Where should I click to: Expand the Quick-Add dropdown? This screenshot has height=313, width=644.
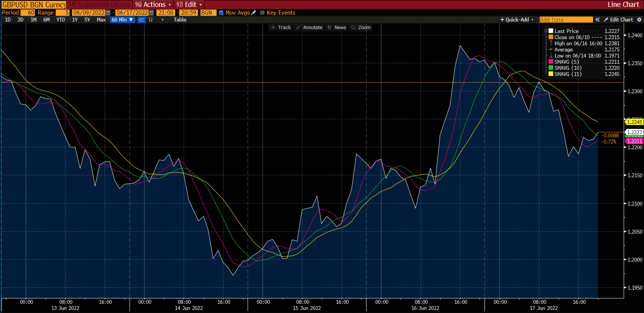pos(517,20)
